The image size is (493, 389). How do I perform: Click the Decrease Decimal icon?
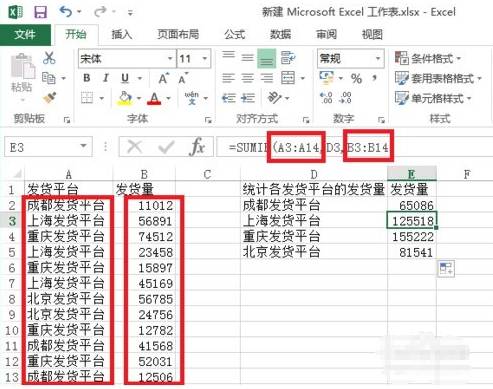tap(345, 98)
